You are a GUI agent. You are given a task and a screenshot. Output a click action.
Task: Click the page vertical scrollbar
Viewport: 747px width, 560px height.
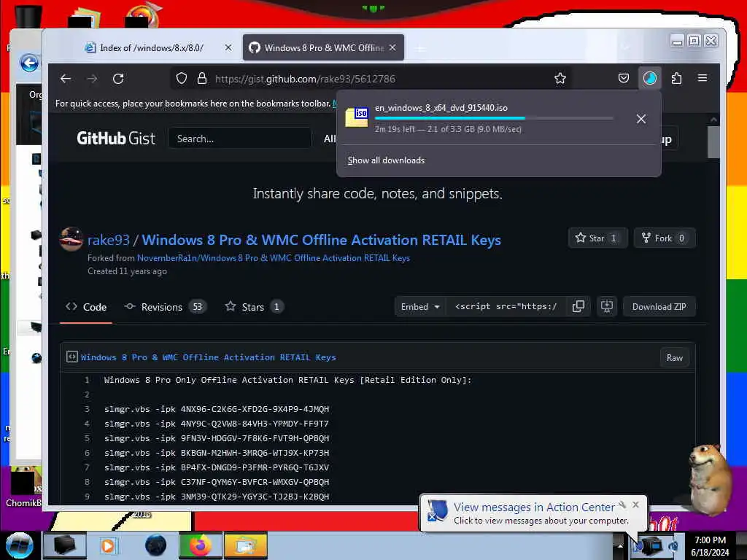(x=713, y=142)
